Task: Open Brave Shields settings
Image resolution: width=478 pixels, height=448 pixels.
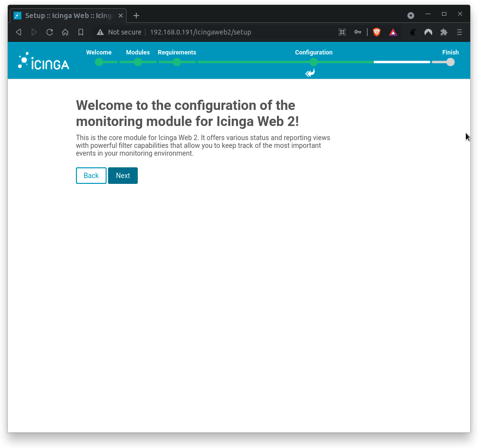Action: pyautogui.click(x=376, y=32)
